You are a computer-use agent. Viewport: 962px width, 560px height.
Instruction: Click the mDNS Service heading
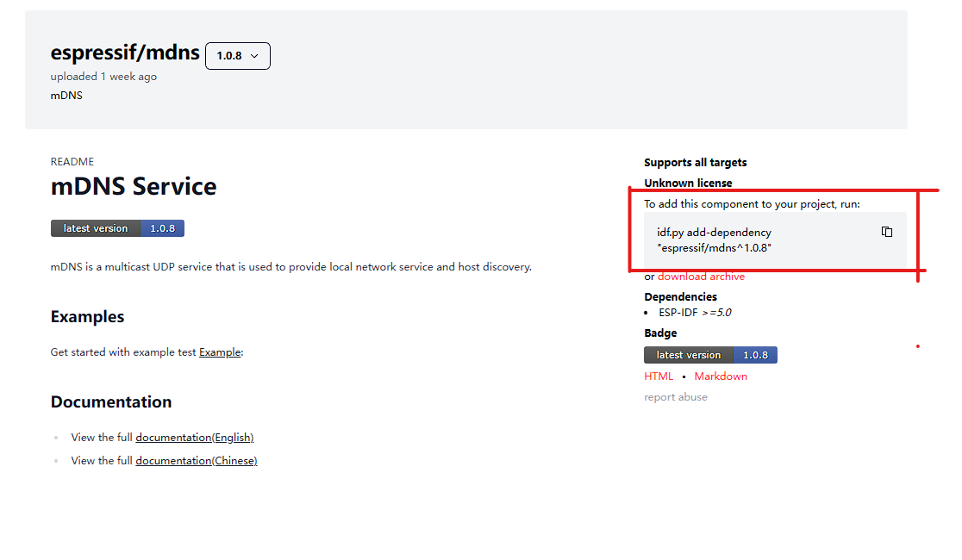[x=134, y=186]
